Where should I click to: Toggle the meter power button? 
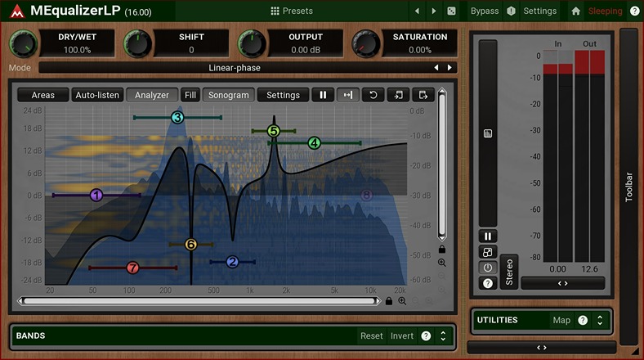click(488, 268)
